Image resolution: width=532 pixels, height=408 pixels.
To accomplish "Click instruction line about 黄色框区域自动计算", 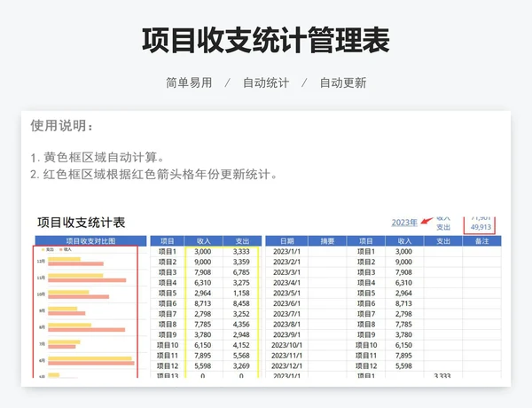I will click(x=98, y=158).
